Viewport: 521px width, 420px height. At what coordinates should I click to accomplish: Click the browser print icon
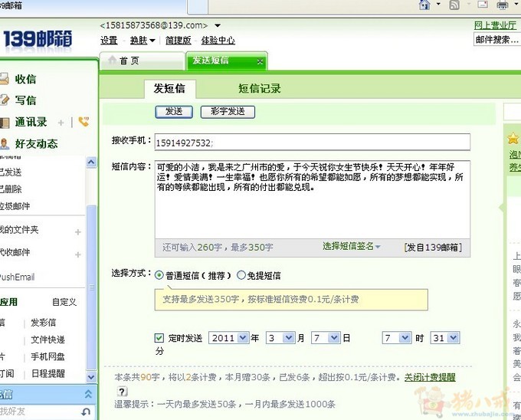point(503,5)
